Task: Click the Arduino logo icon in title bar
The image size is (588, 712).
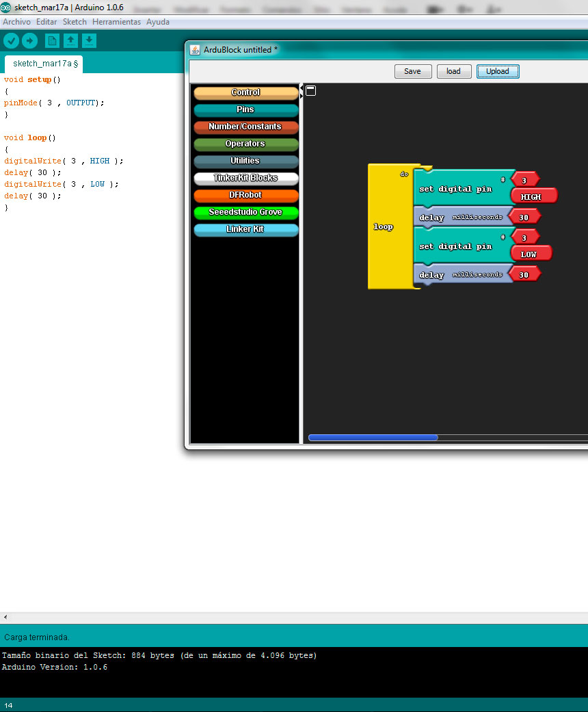Action: 5,8
